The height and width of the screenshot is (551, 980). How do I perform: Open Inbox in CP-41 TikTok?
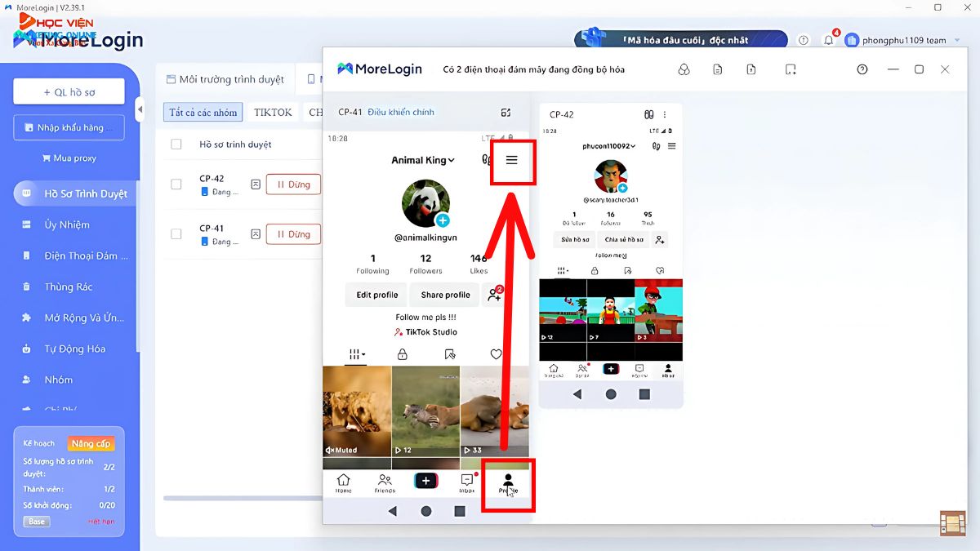467,484
